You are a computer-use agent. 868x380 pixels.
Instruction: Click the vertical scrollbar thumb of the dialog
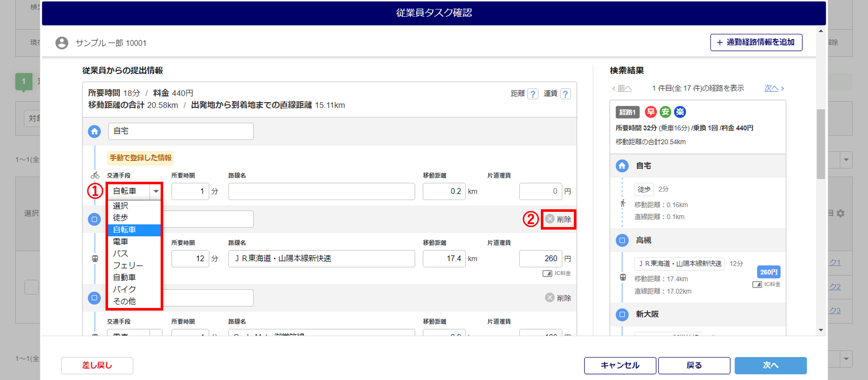coord(821,144)
